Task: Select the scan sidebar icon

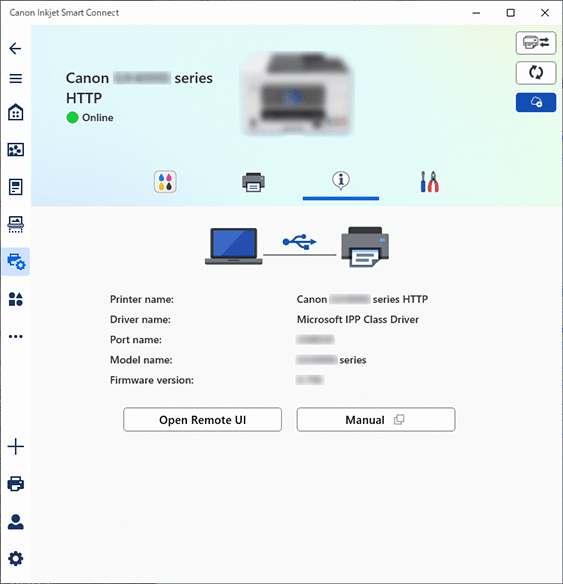Action: tap(15, 224)
